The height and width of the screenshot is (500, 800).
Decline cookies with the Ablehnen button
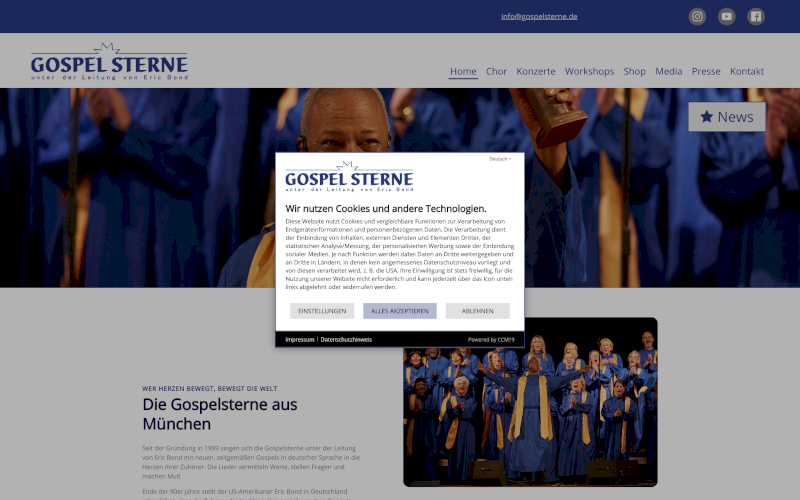click(478, 311)
